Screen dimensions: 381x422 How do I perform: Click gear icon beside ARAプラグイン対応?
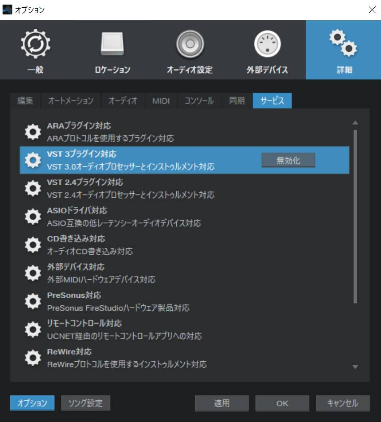point(33,132)
